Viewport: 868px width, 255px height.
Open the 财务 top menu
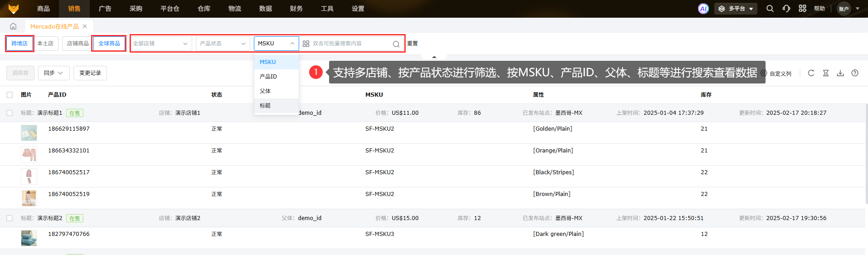[296, 9]
